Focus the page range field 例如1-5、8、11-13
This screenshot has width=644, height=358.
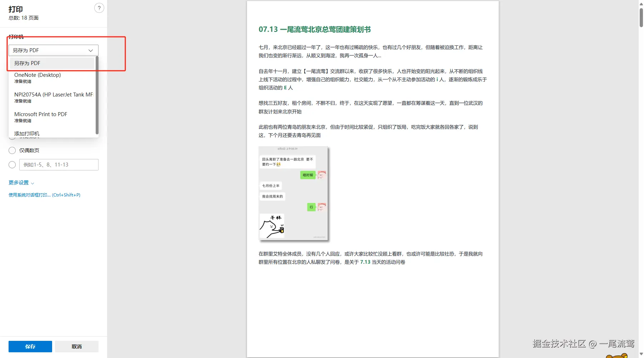click(x=59, y=165)
